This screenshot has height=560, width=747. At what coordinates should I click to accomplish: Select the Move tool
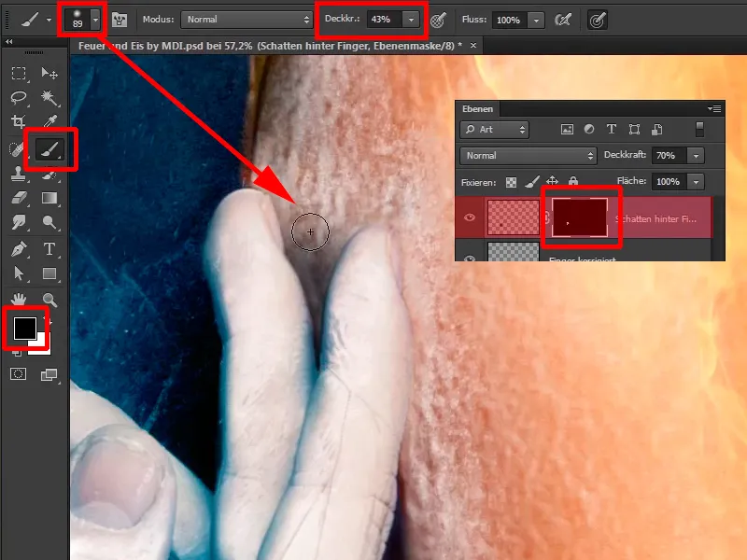pos(49,74)
